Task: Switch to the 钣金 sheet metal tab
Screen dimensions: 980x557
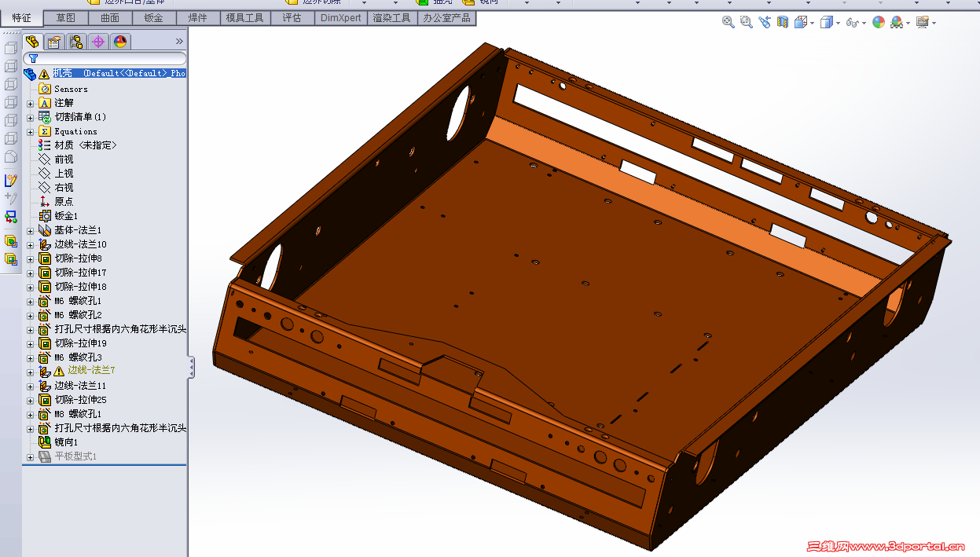Action: point(154,17)
